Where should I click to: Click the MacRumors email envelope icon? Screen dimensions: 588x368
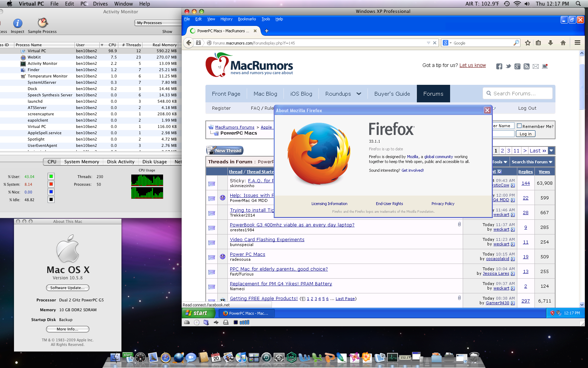pyautogui.click(x=535, y=66)
